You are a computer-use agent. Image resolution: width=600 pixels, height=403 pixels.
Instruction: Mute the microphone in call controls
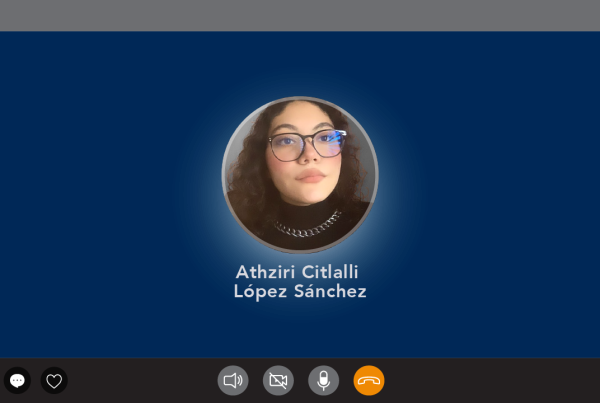[x=323, y=380]
